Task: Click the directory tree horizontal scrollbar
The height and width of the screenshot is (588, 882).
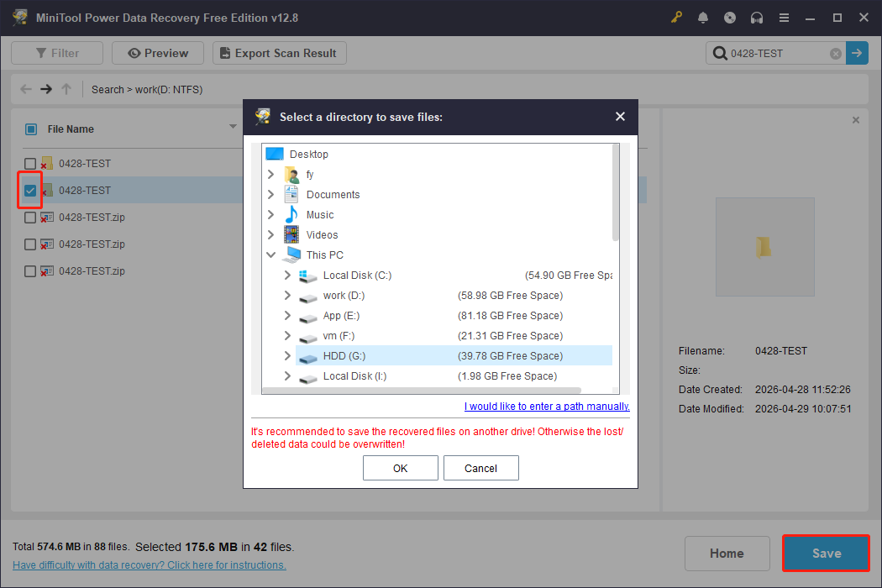Action: tap(422, 390)
